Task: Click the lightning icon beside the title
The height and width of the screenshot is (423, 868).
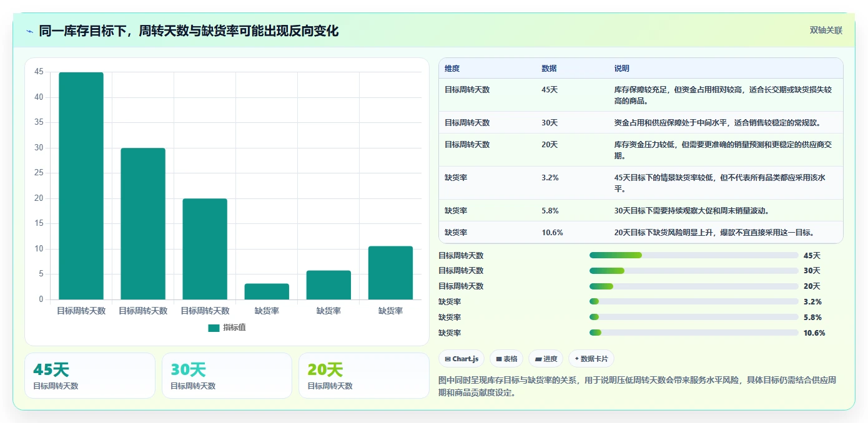Action: [30, 31]
